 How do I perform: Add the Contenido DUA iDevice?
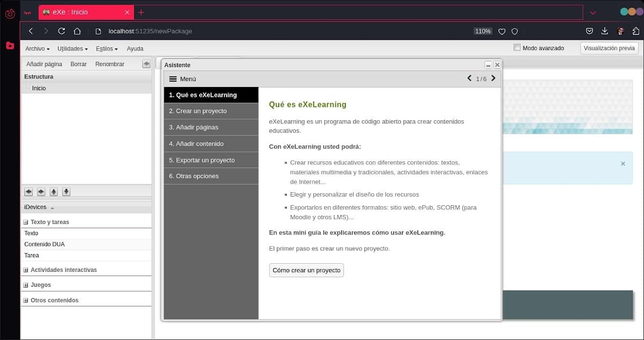click(86, 244)
